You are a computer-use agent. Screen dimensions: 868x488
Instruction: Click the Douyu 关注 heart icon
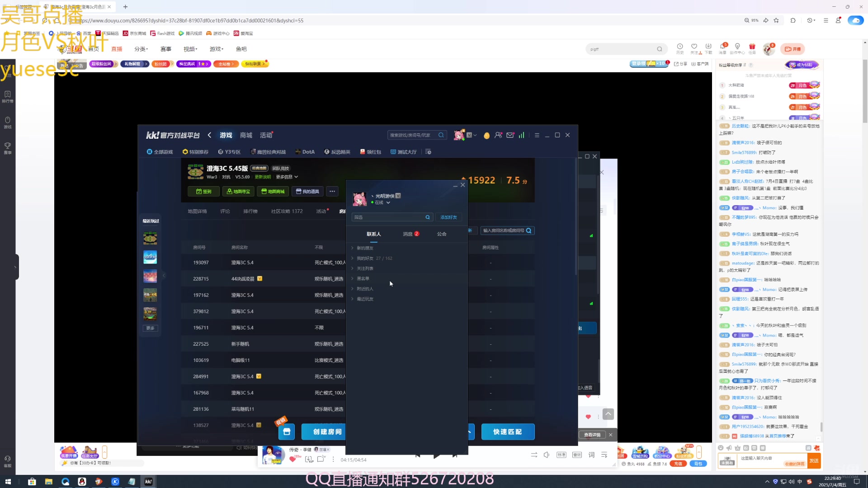(694, 49)
